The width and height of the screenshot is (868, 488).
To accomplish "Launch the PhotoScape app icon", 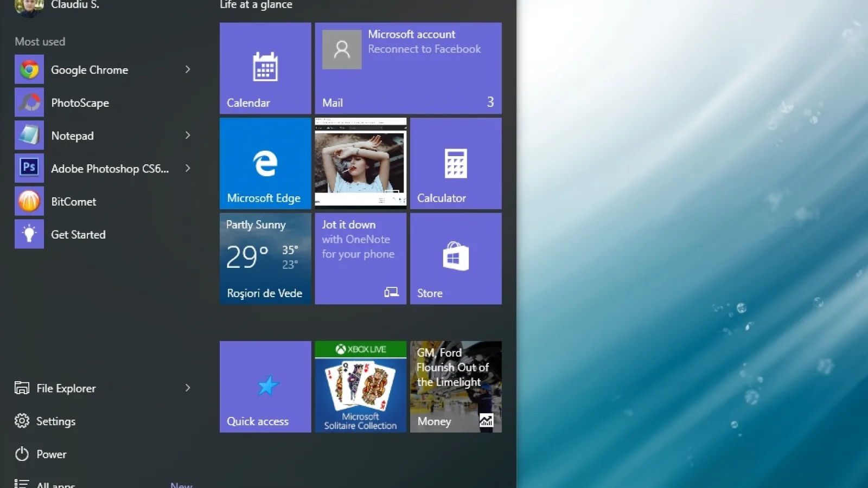I will point(29,102).
